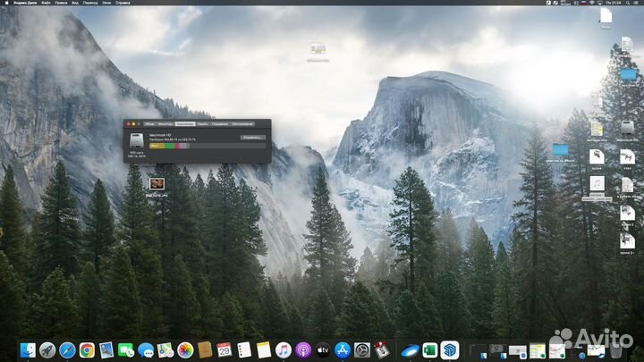Open Reminders from the Dock

click(244, 350)
